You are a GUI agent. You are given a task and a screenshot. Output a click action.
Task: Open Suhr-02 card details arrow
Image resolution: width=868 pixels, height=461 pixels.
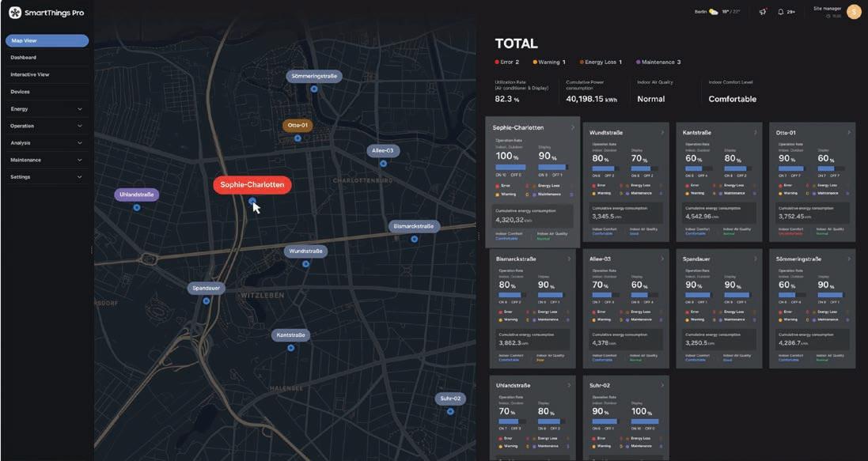click(662, 385)
